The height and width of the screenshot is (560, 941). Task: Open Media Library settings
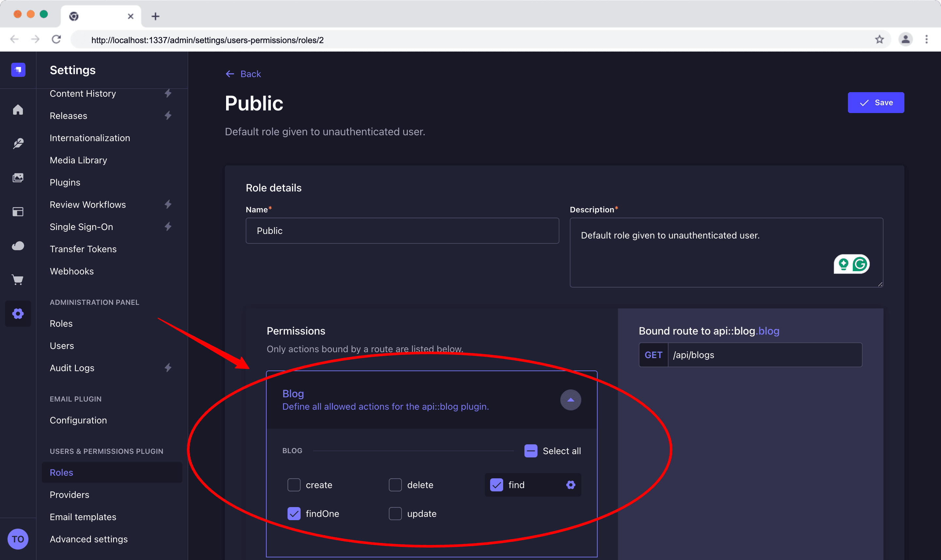click(78, 160)
